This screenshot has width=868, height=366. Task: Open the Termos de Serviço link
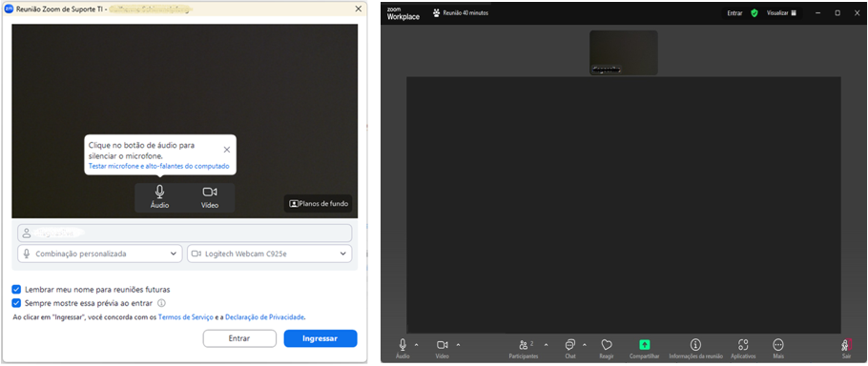point(185,317)
